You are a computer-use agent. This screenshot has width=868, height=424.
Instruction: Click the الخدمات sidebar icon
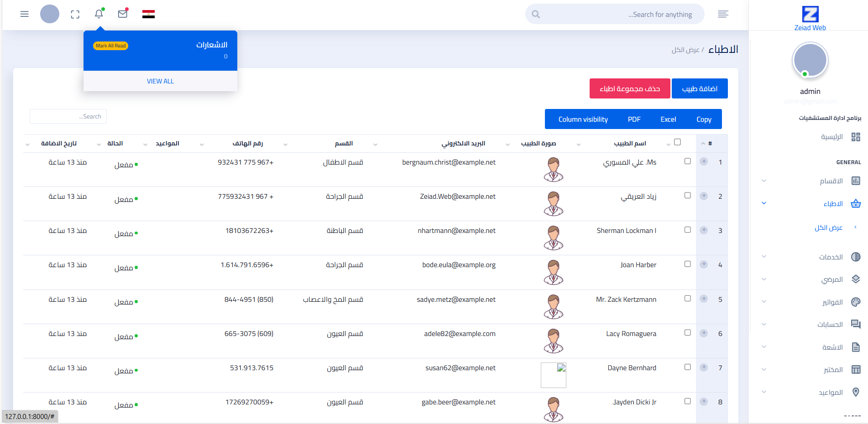point(856,257)
